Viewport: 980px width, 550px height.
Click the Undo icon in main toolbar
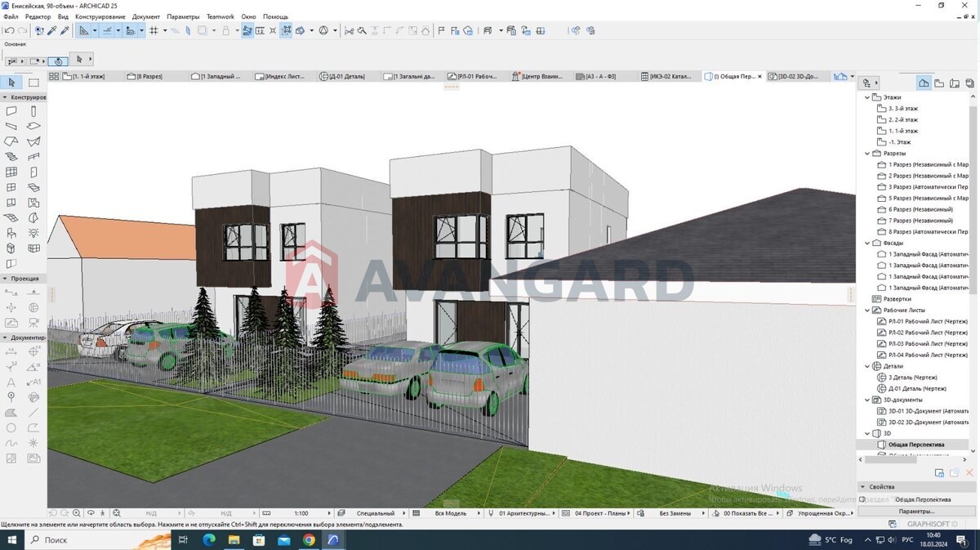[x=9, y=31]
